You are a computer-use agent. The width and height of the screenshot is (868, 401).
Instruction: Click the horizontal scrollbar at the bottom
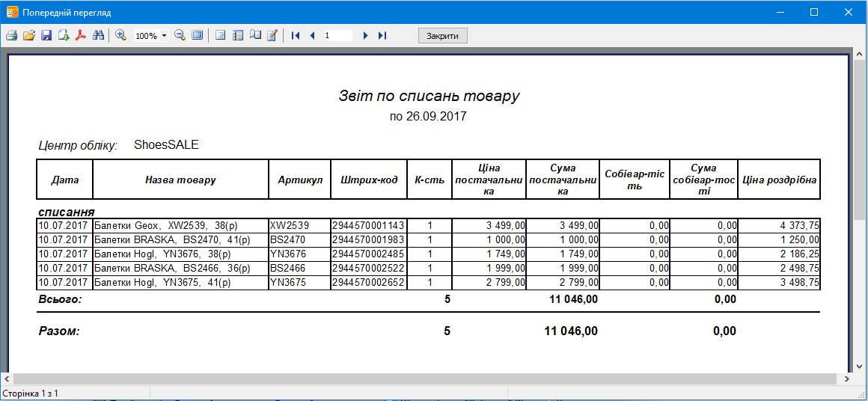click(x=427, y=379)
